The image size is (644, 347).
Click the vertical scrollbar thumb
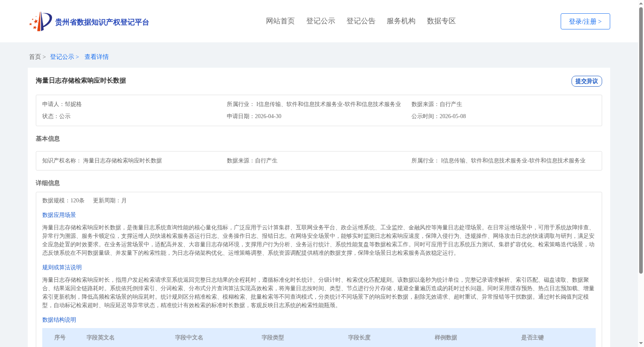coord(641,140)
